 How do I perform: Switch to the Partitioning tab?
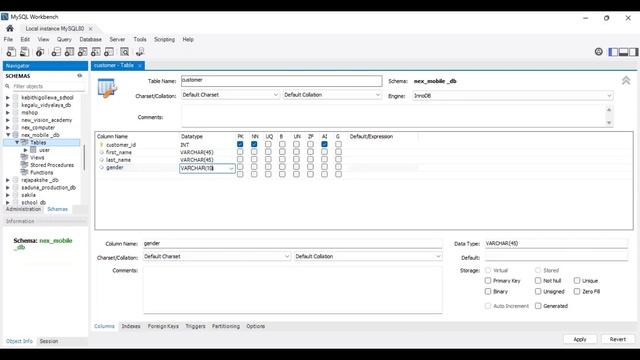pyautogui.click(x=225, y=326)
